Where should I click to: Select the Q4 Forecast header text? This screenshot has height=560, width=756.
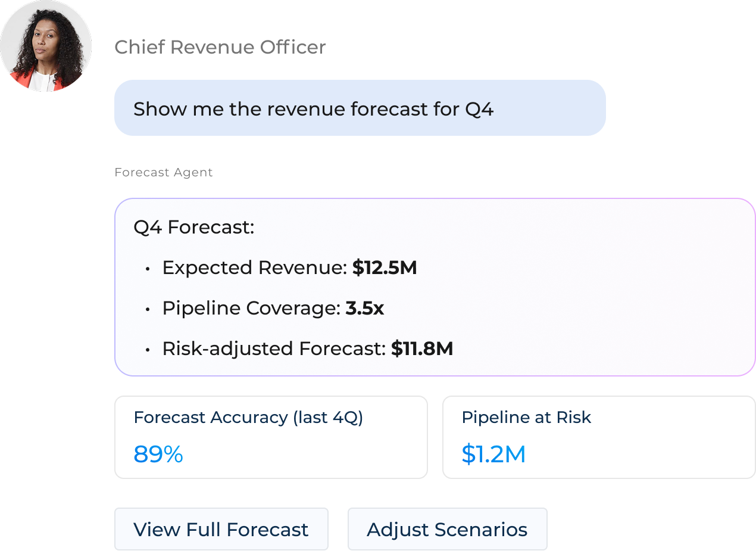coord(193,228)
